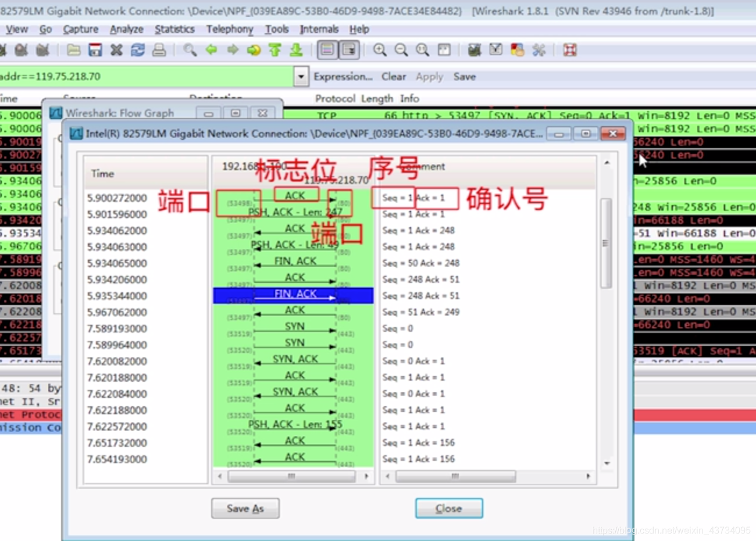Screen dimensions: 756x541
Task: Open help lifebuoy icon
Action: tap(570, 51)
